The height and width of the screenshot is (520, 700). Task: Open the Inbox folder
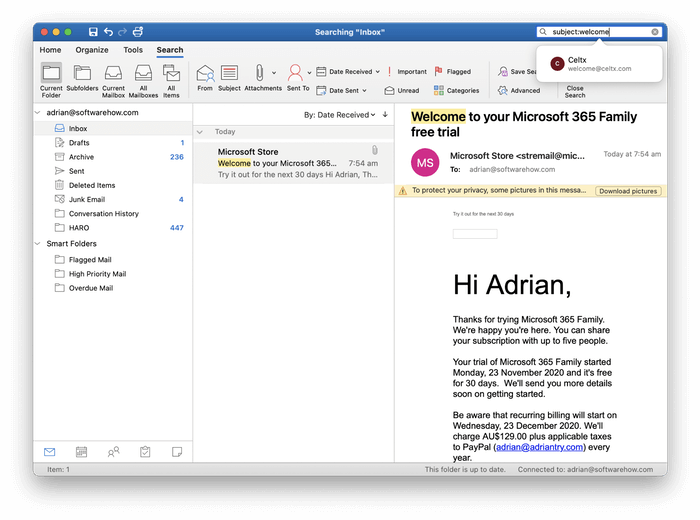pos(114,129)
